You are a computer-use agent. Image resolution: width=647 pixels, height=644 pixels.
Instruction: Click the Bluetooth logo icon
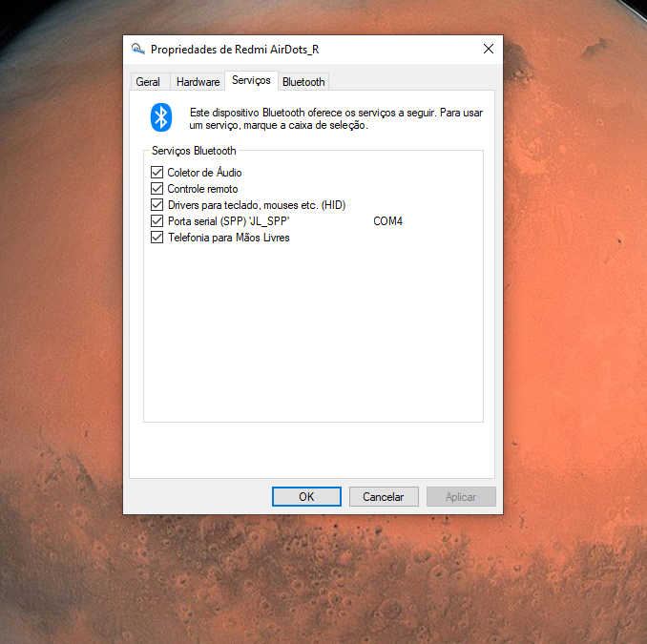161,117
